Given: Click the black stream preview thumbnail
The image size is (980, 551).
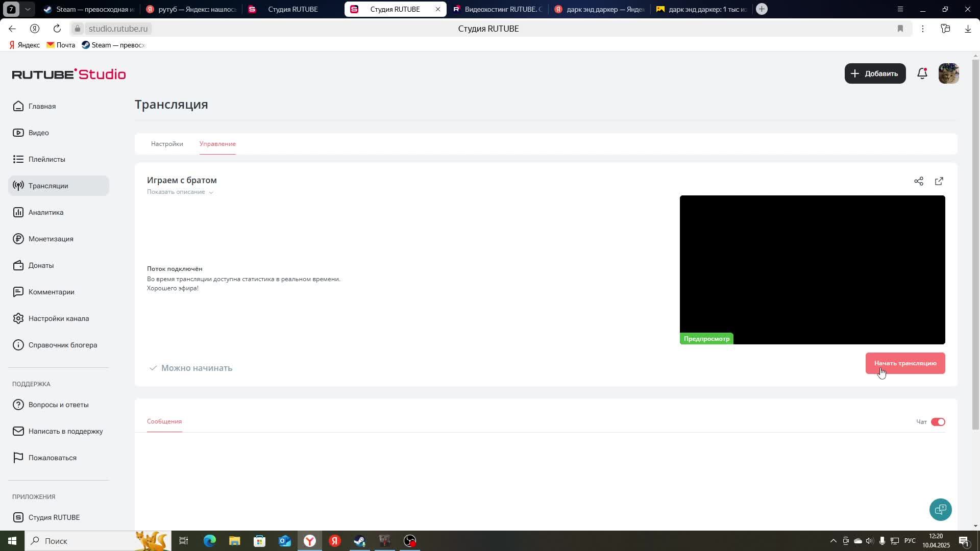Looking at the screenshot, I should (x=812, y=269).
